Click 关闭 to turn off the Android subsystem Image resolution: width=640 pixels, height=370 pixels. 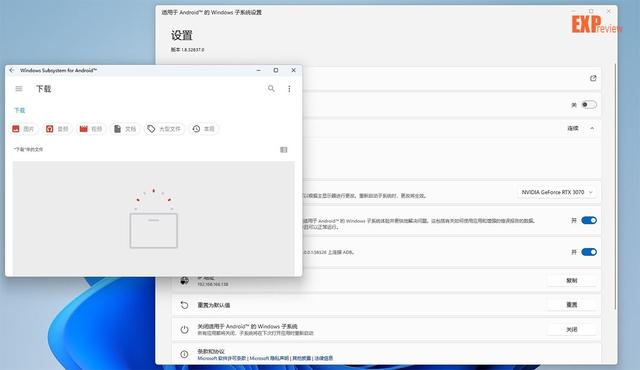pos(571,329)
